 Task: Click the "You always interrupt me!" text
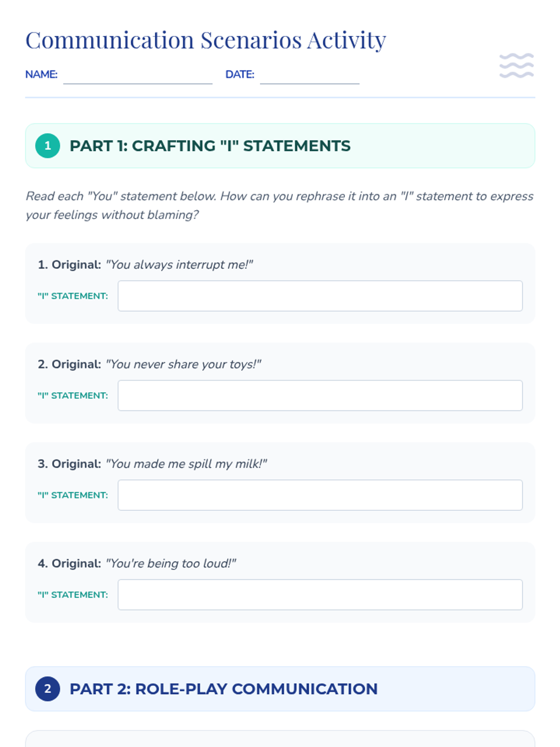[x=179, y=265]
